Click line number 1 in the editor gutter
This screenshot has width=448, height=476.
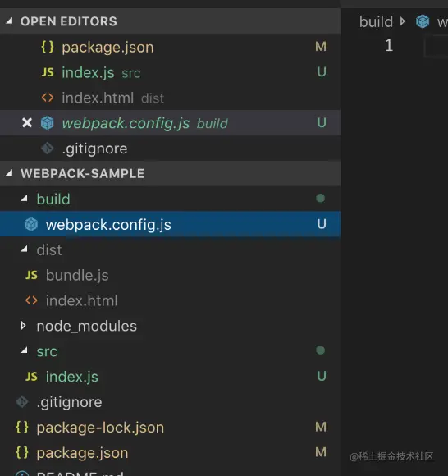click(x=389, y=45)
